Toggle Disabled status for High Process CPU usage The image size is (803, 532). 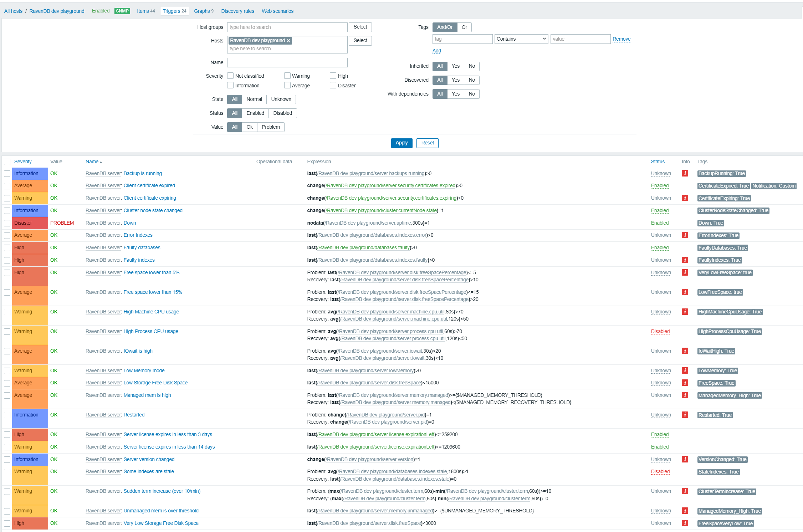[660, 331]
